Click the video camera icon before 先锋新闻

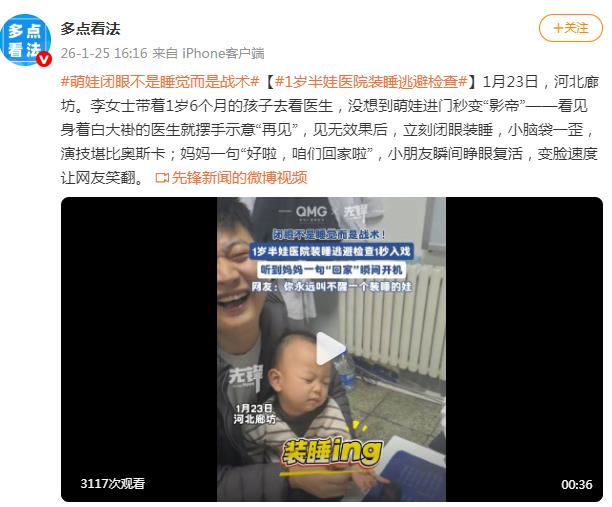point(162,178)
